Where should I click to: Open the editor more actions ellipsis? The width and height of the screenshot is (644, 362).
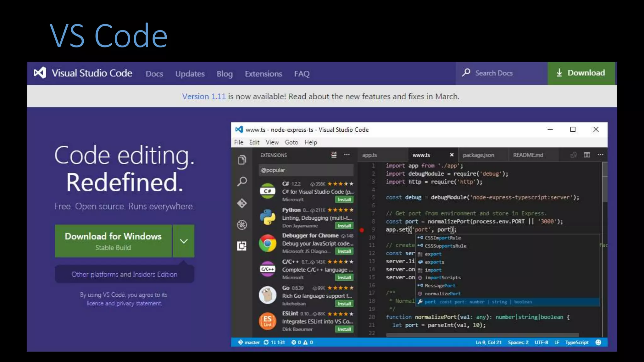coord(601,155)
